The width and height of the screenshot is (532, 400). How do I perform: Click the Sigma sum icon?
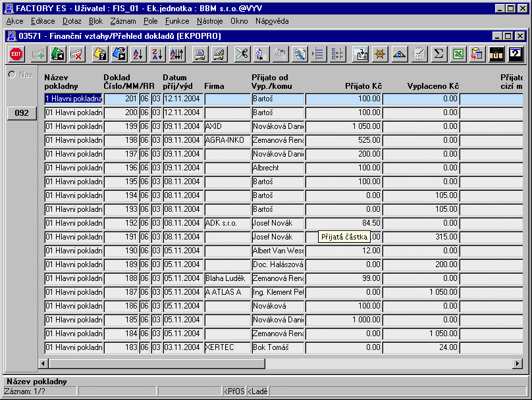438,54
